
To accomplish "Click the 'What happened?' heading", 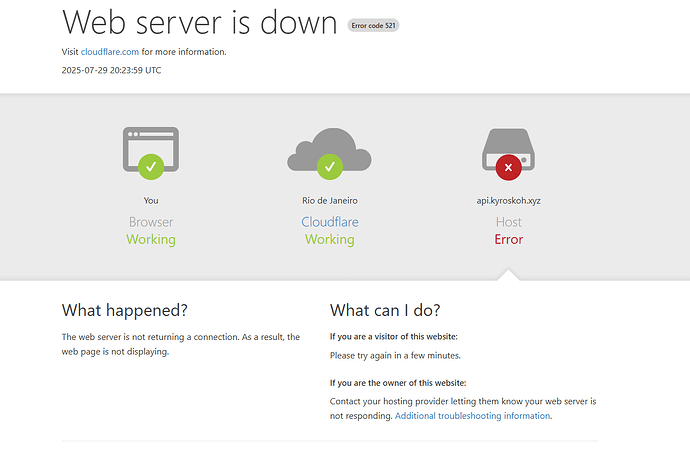I will (125, 311).
